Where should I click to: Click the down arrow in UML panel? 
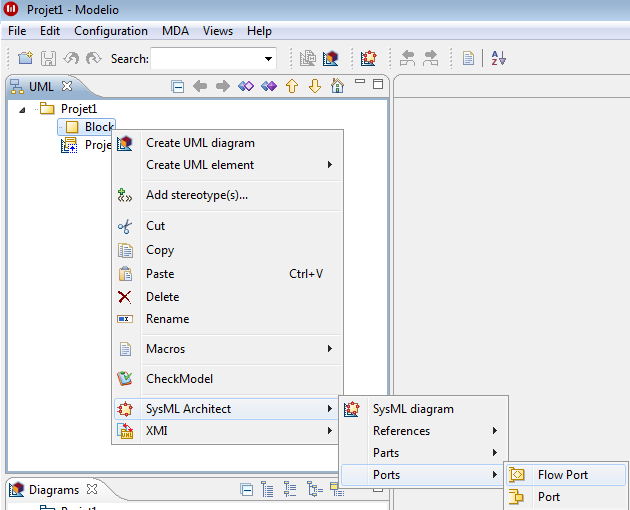315,86
